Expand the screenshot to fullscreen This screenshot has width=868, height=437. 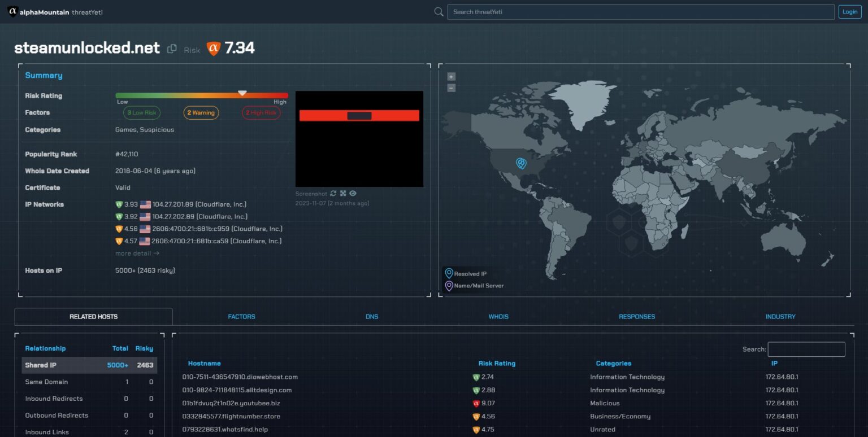343,194
